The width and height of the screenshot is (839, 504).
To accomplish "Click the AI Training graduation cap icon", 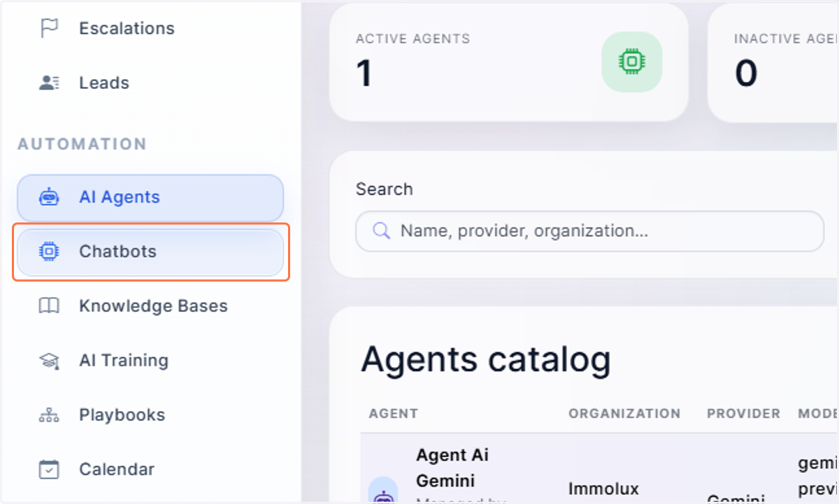I will click(x=49, y=361).
